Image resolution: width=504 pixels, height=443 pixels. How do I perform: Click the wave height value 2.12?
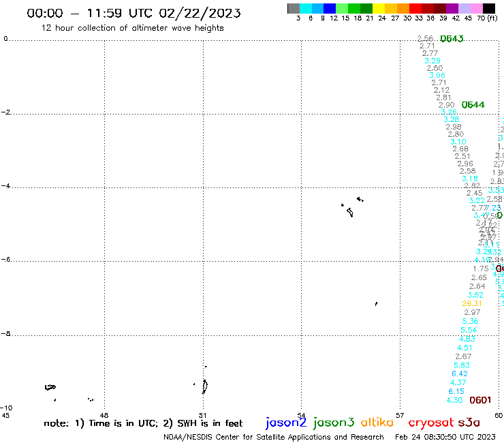[441, 90]
